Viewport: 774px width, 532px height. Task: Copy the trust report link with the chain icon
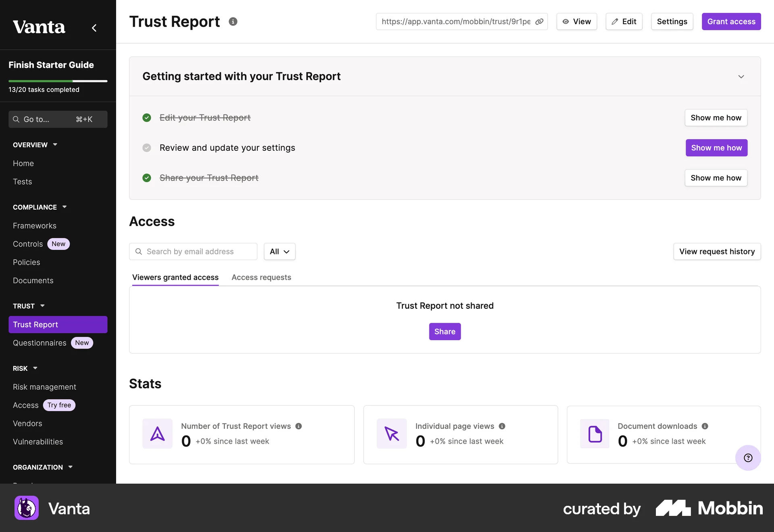(539, 22)
